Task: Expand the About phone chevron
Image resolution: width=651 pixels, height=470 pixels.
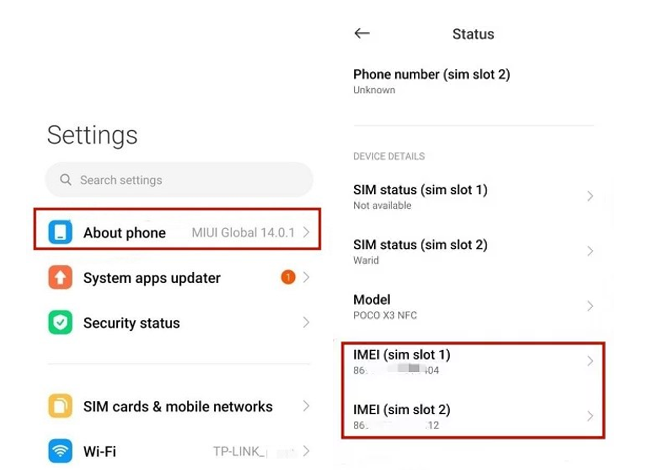Action: (x=306, y=233)
